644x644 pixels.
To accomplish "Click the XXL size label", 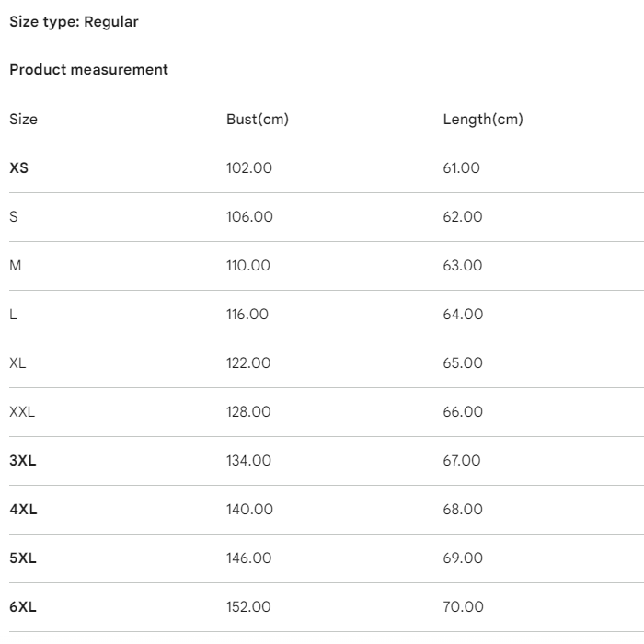I will point(22,412).
